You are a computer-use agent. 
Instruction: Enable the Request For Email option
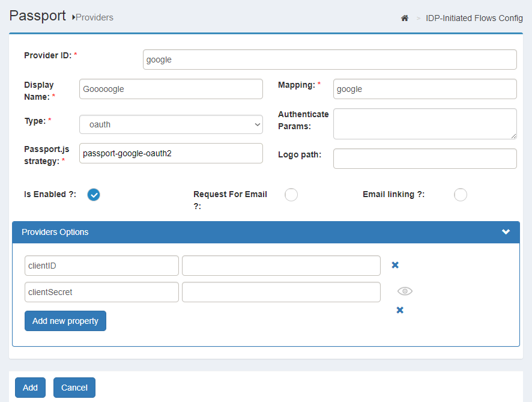pos(291,195)
